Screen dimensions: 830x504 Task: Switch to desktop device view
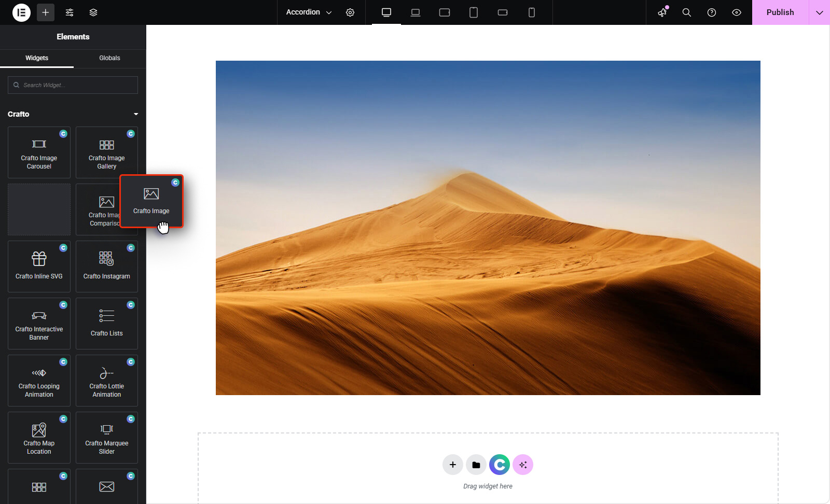386,12
